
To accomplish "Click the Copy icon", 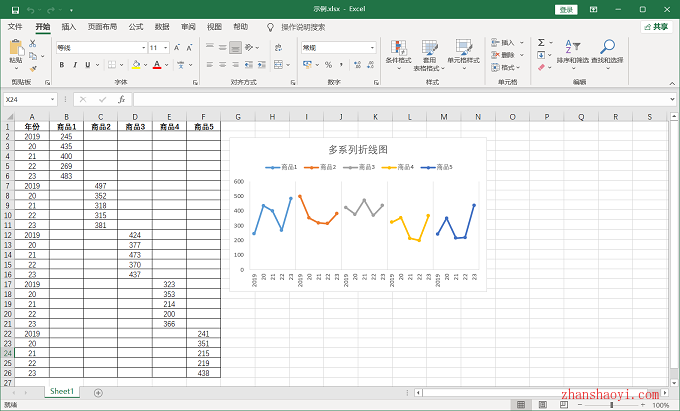I will [x=33, y=56].
